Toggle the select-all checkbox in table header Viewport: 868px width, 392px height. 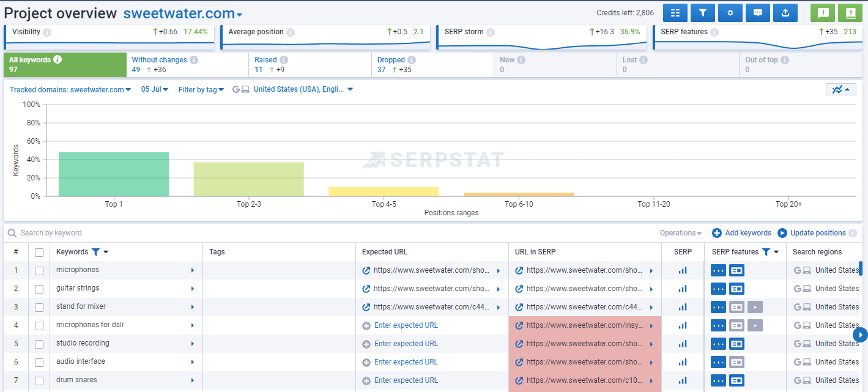39,252
